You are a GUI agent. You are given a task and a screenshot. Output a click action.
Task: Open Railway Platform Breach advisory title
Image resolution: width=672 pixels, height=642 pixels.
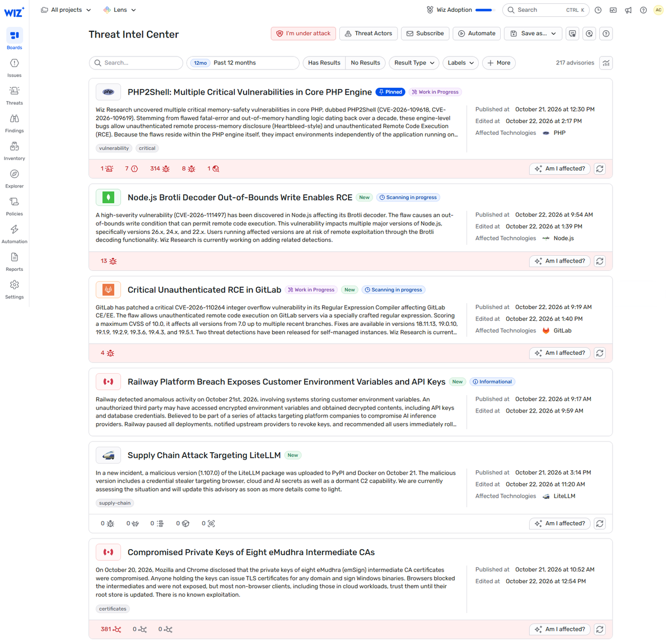point(286,382)
